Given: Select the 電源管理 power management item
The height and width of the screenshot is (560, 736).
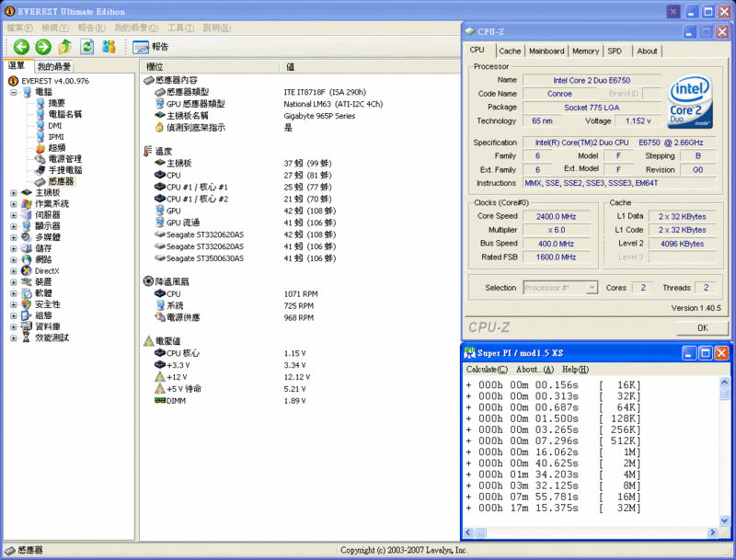Looking at the screenshot, I should 64,159.
